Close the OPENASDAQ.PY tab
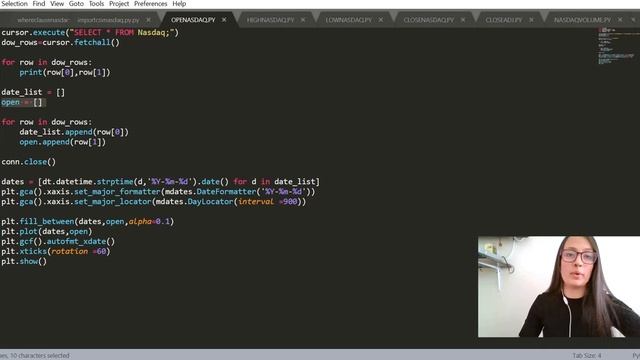 pyautogui.click(x=224, y=20)
